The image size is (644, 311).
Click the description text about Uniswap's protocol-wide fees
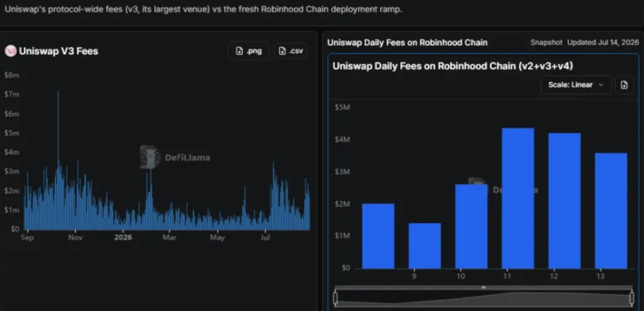point(203,9)
